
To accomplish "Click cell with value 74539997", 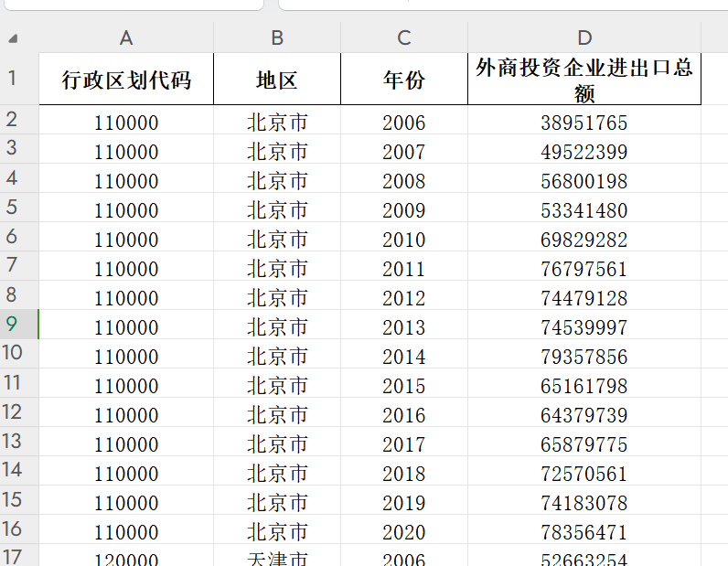I will [584, 325].
